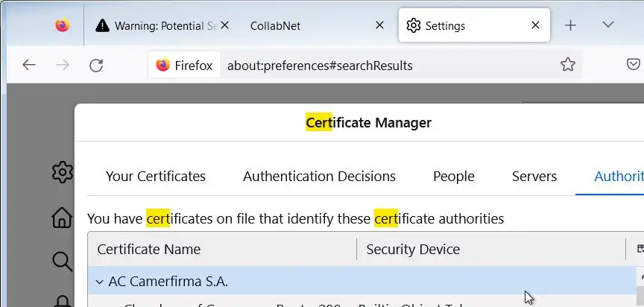Open General settings via the gear sidebar icon
644x307 pixels.
pyautogui.click(x=62, y=172)
